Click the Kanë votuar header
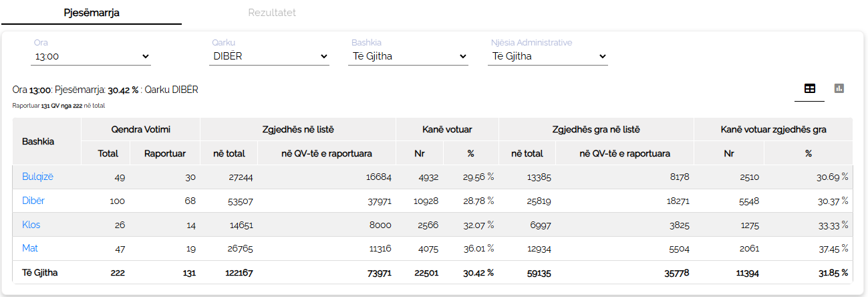 447,130
